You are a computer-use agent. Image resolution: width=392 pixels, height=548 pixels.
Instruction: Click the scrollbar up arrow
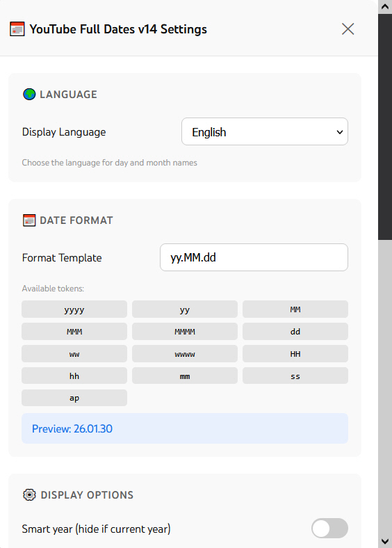point(385,7)
